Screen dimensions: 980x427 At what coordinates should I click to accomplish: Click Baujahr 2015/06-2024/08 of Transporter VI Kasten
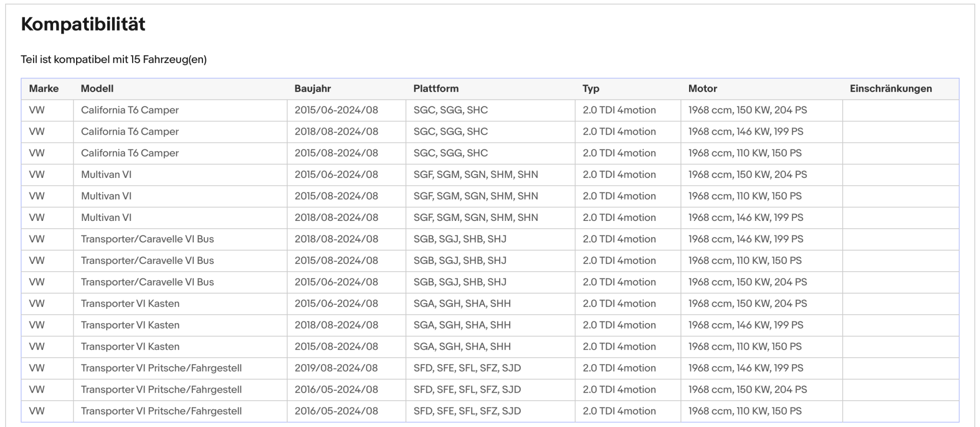click(x=336, y=304)
